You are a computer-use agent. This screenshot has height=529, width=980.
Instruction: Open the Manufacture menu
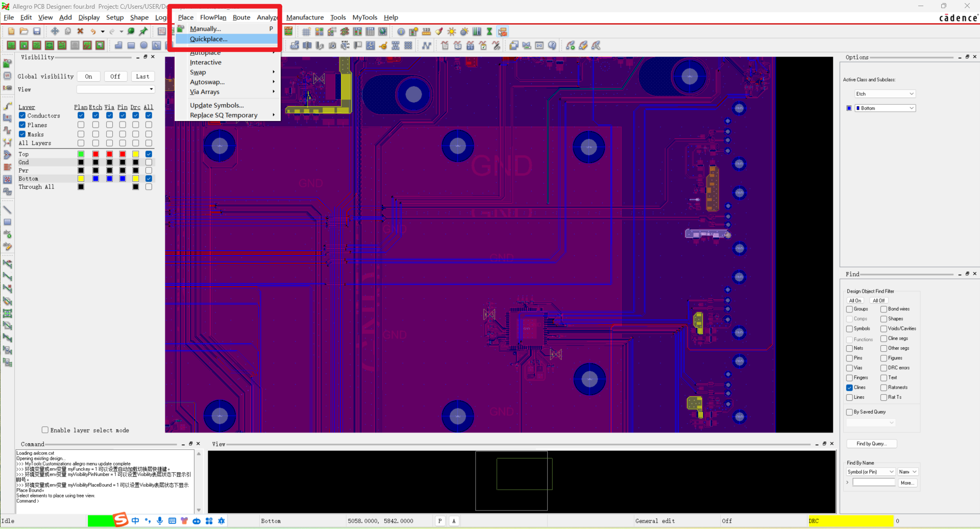point(305,17)
